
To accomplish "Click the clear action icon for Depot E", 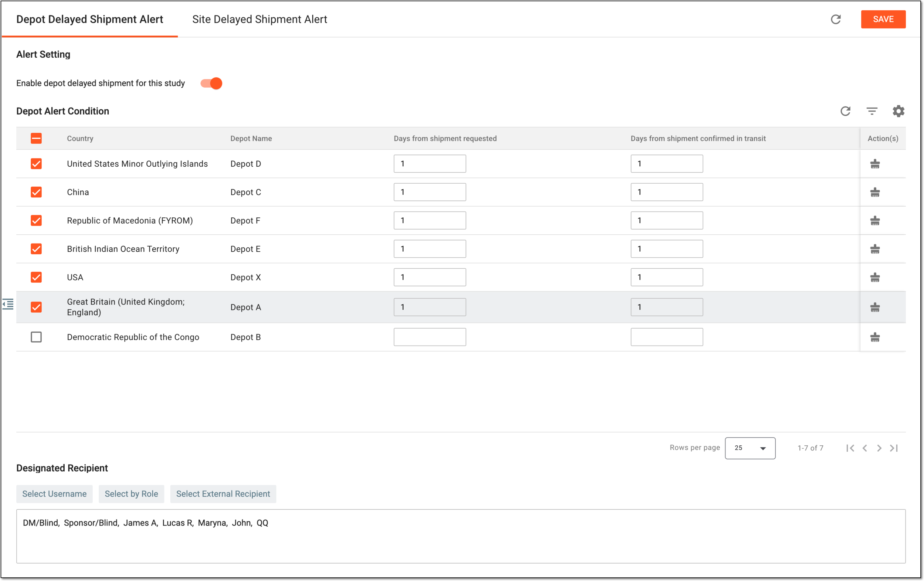I will pos(875,249).
